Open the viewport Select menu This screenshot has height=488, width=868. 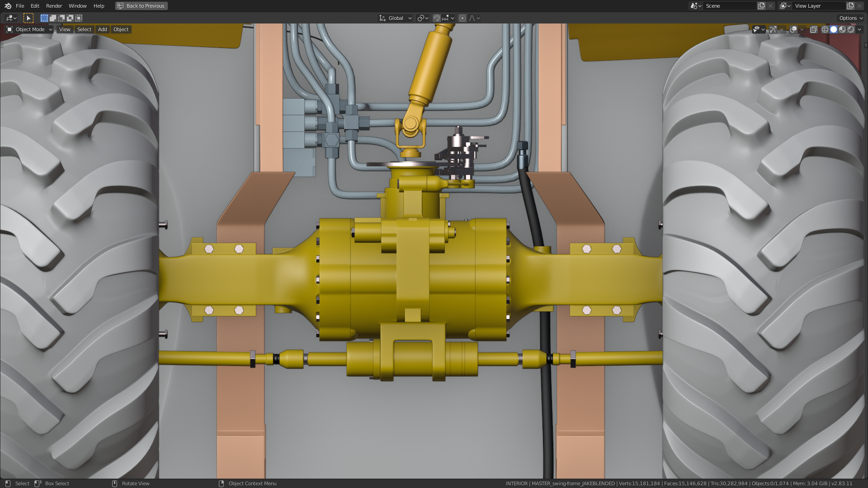point(84,29)
